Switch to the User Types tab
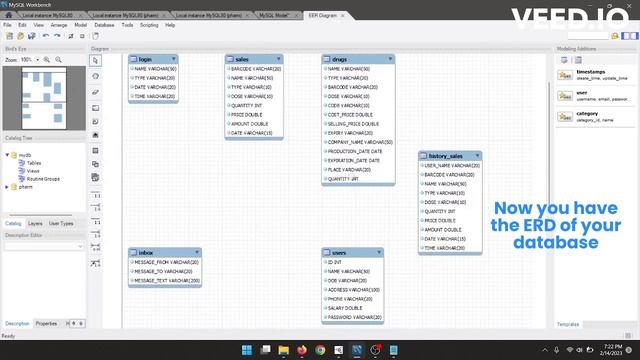The width and height of the screenshot is (640, 360). pos(61,224)
